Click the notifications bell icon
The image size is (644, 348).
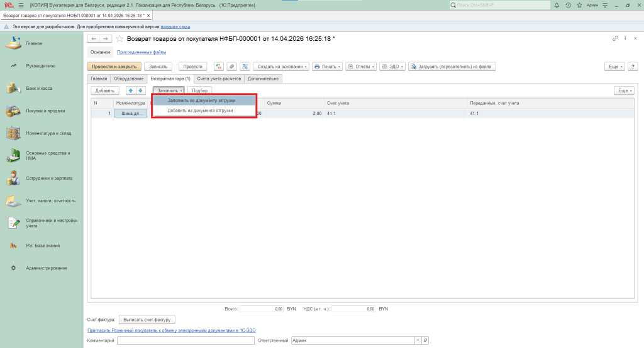(557, 5)
